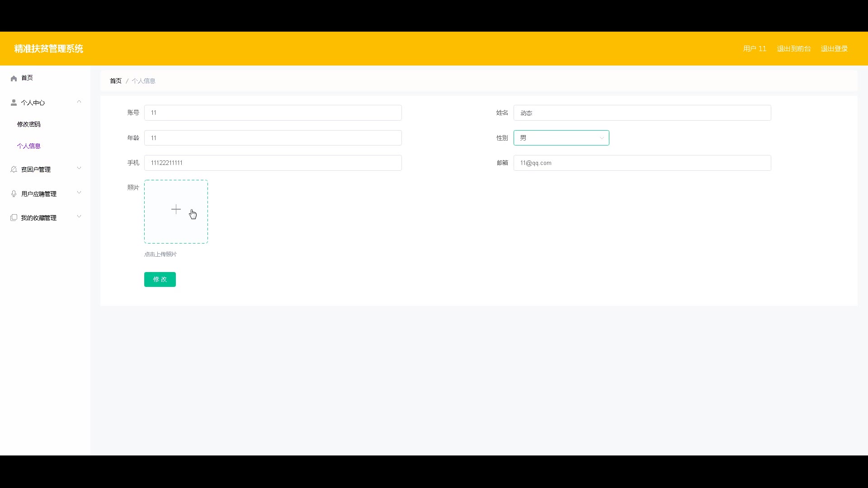Click the home icon in sidebar
This screenshot has height=488, width=868.
[14, 78]
